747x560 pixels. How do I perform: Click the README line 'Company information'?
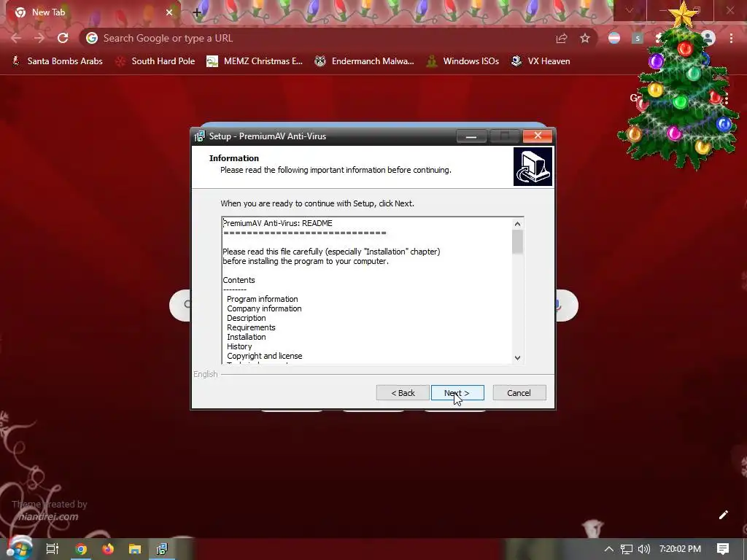(264, 308)
